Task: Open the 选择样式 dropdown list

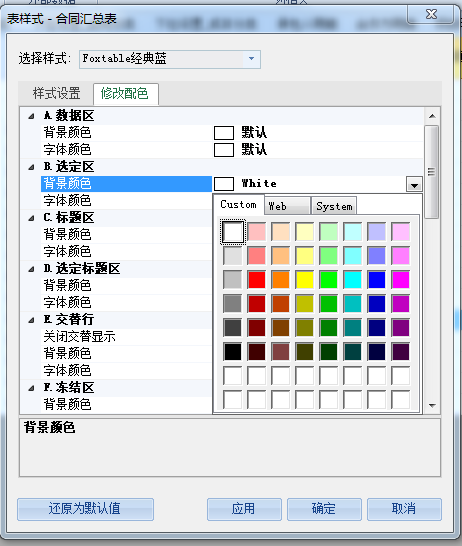Action: (x=252, y=59)
